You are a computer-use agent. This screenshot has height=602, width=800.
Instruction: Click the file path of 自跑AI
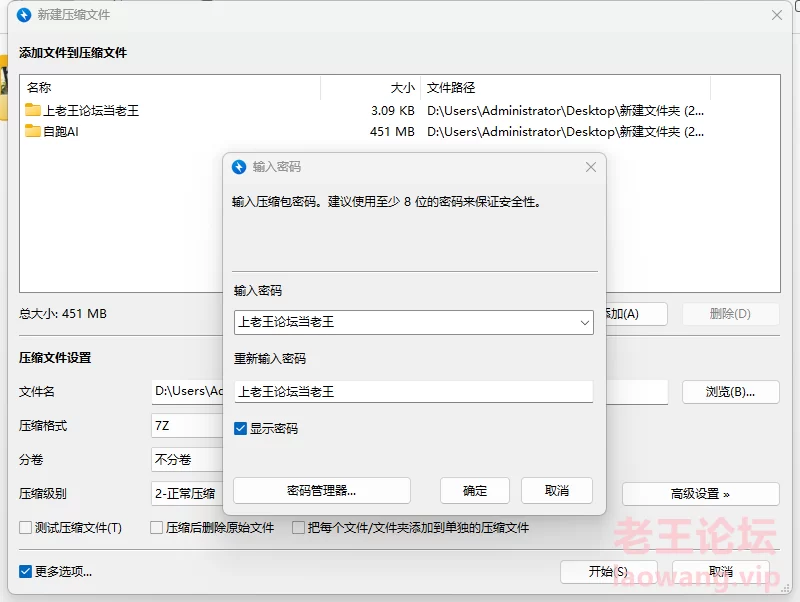click(x=565, y=132)
